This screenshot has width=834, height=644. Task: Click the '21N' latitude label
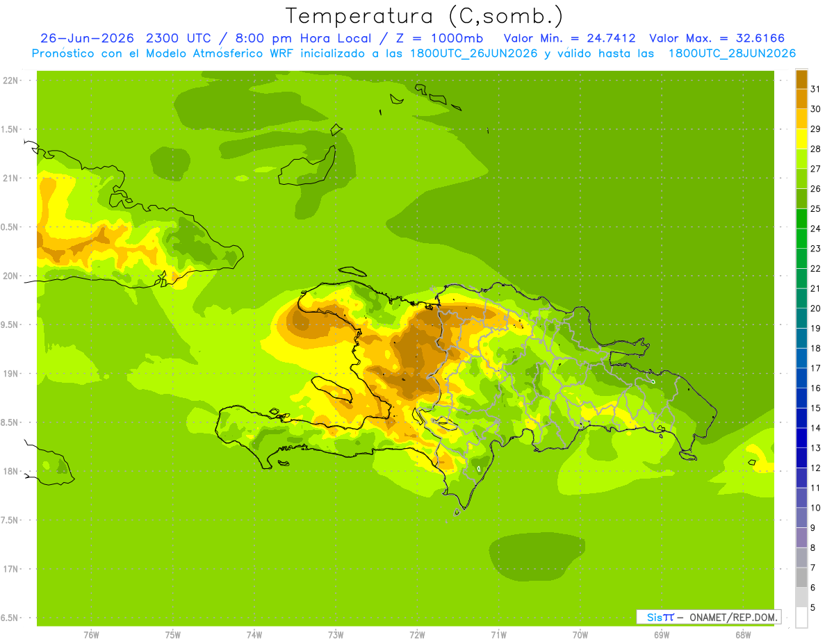click(x=11, y=178)
